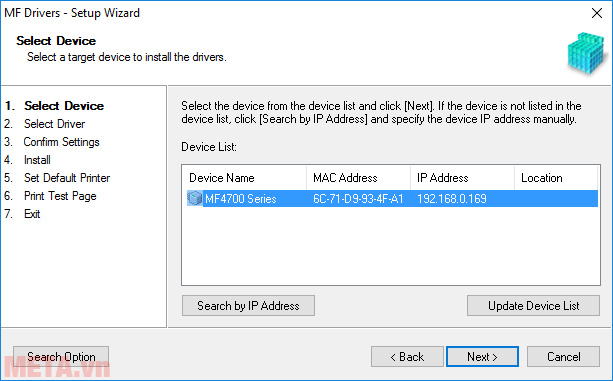Click the teal cube wizard logo
This screenshot has width=613, height=381.
click(586, 53)
